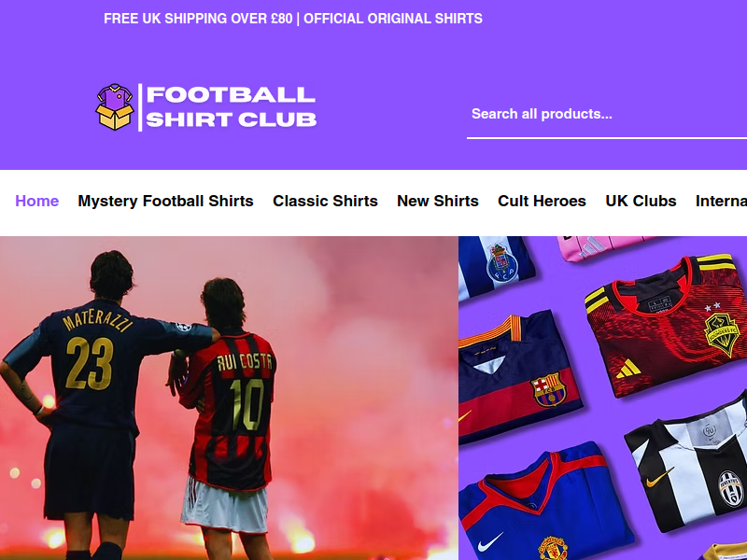
Task: Open the UK Clubs category
Action: [641, 201]
